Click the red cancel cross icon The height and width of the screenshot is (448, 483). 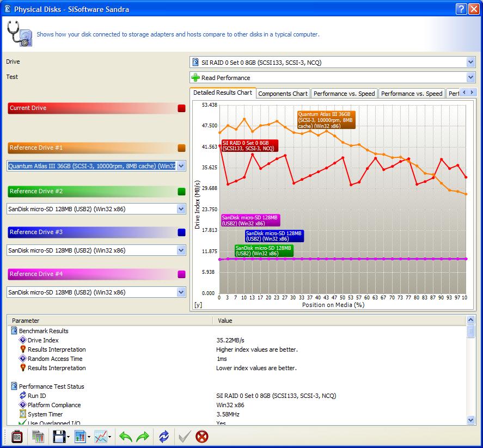(x=202, y=437)
